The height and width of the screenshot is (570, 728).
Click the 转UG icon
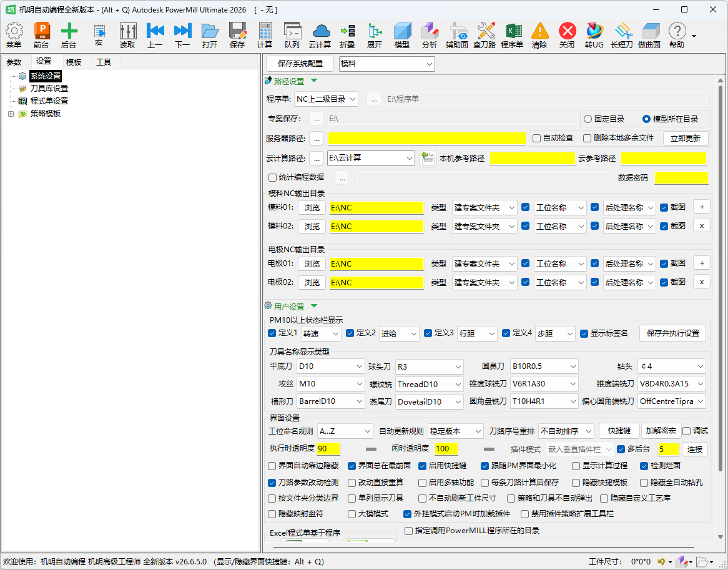coord(594,36)
